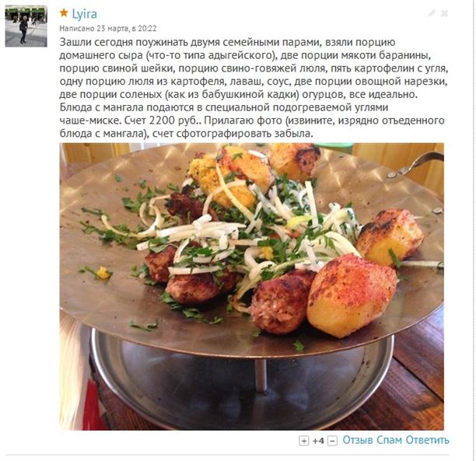Mark the comment as Спам

pos(389,440)
